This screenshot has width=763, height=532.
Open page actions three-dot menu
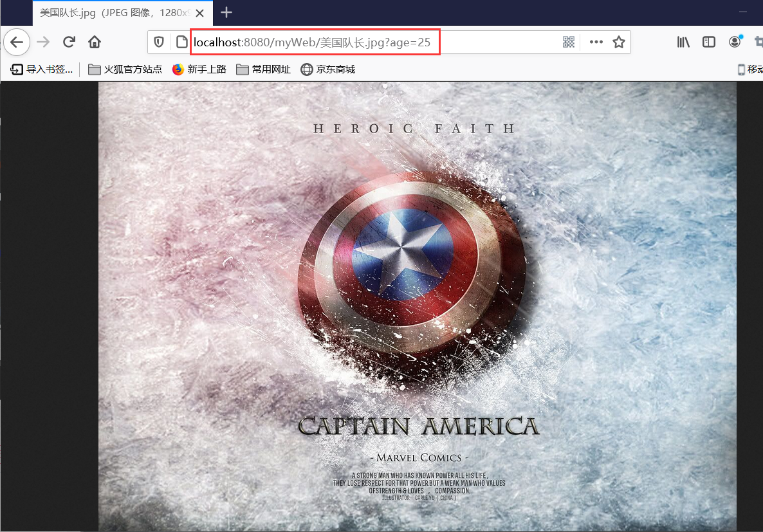[x=596, y=42]
